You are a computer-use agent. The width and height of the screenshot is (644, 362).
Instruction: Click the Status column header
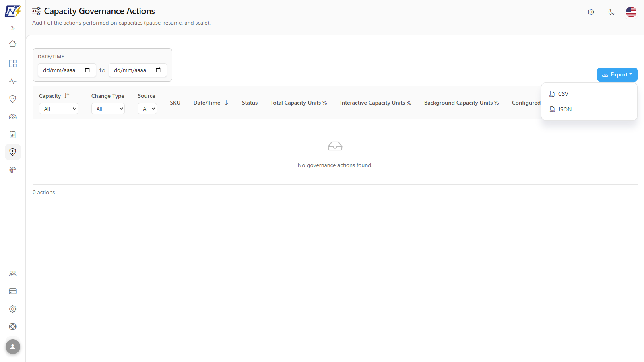(x=250, y=103)
